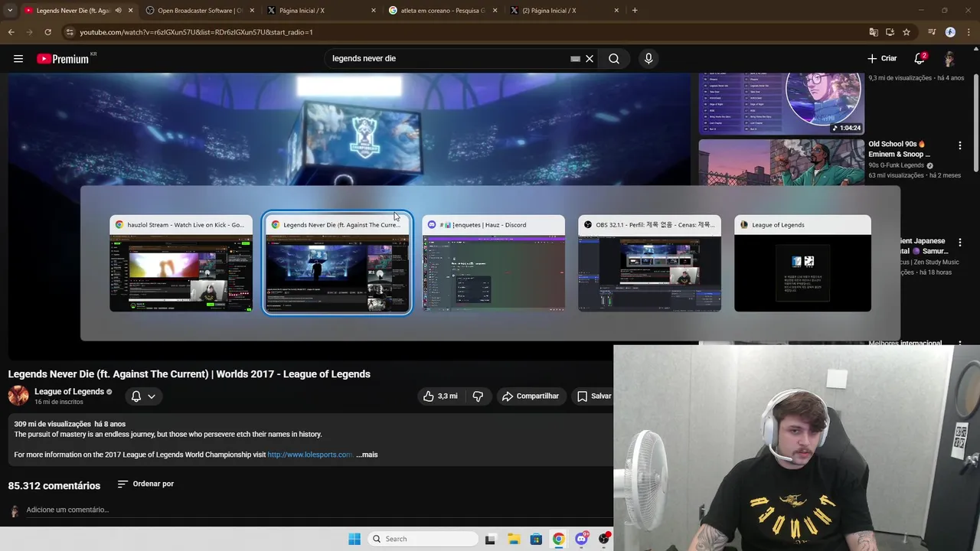Open the YouTube hamburger guide menu
The height and width of the screenshot is (551, 980).
pos(18,58)
